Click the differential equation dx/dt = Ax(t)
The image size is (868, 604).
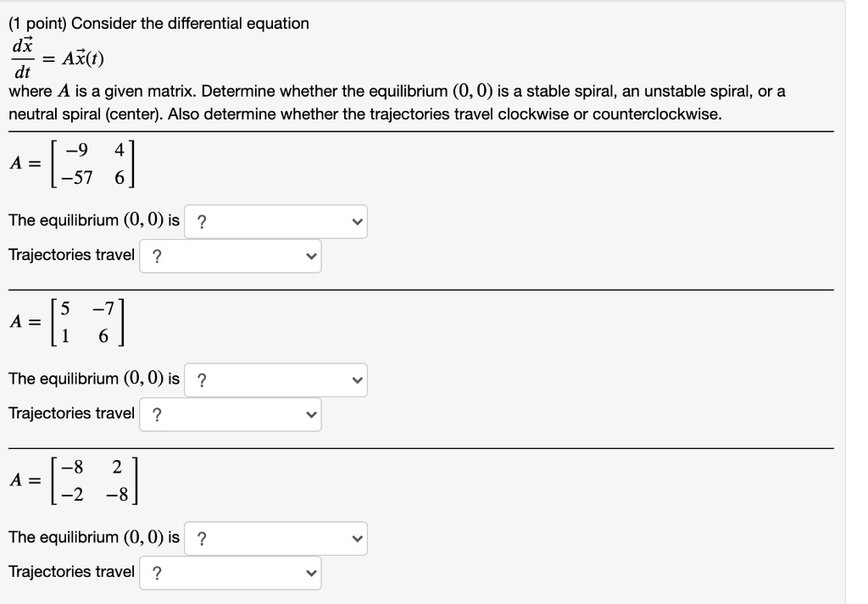pyautogui.click(x=51, y=56)
